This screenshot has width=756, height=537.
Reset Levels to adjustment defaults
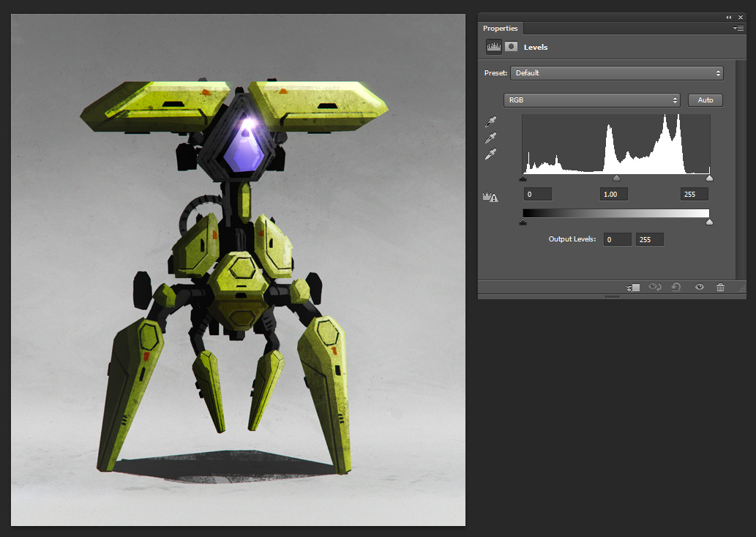(676, 288)
